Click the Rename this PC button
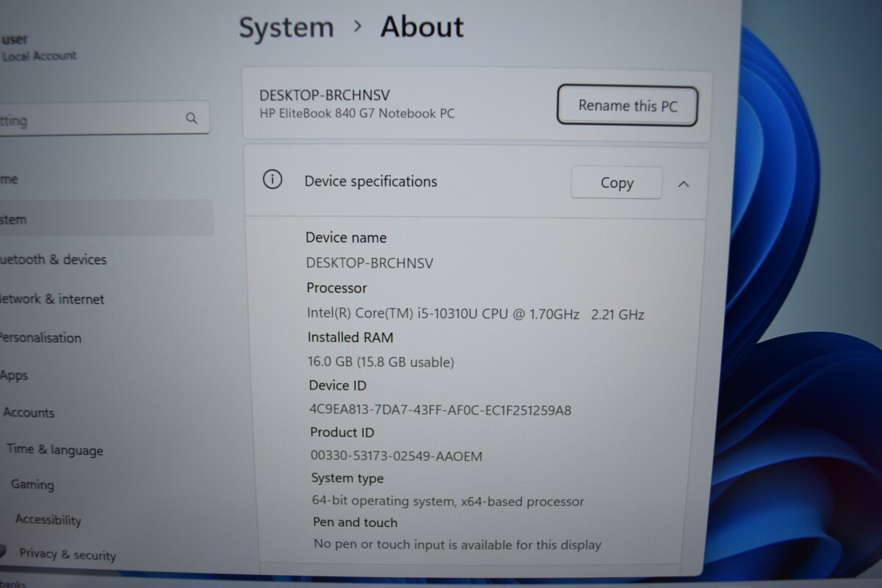 627,106
